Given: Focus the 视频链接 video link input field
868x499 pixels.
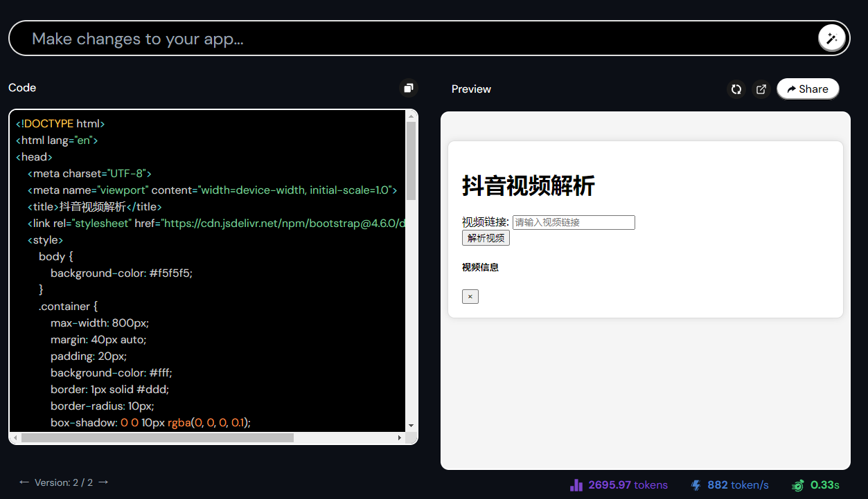Looking at the screenshot, I should [573, 222].
